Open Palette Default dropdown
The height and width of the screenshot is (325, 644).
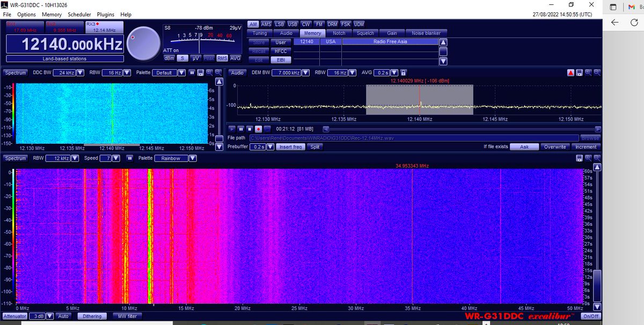tap(181, 72)
